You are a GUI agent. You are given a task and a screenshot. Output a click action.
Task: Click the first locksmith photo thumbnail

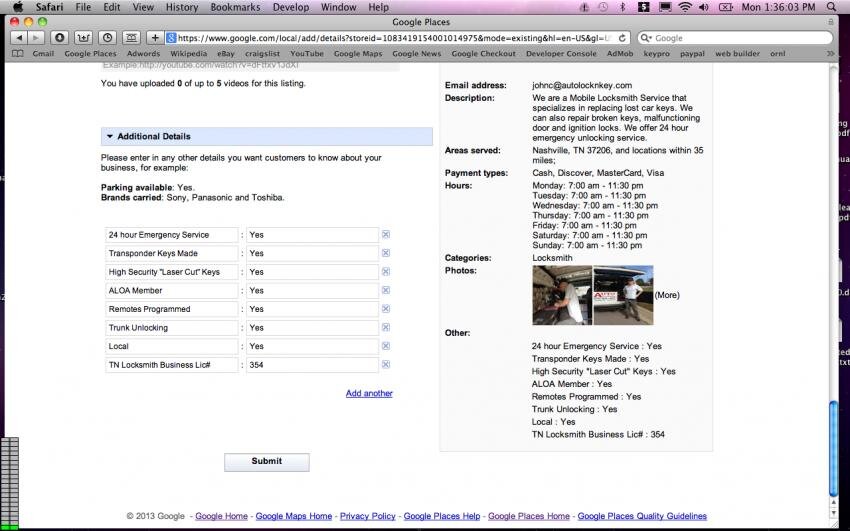[562, 295]
